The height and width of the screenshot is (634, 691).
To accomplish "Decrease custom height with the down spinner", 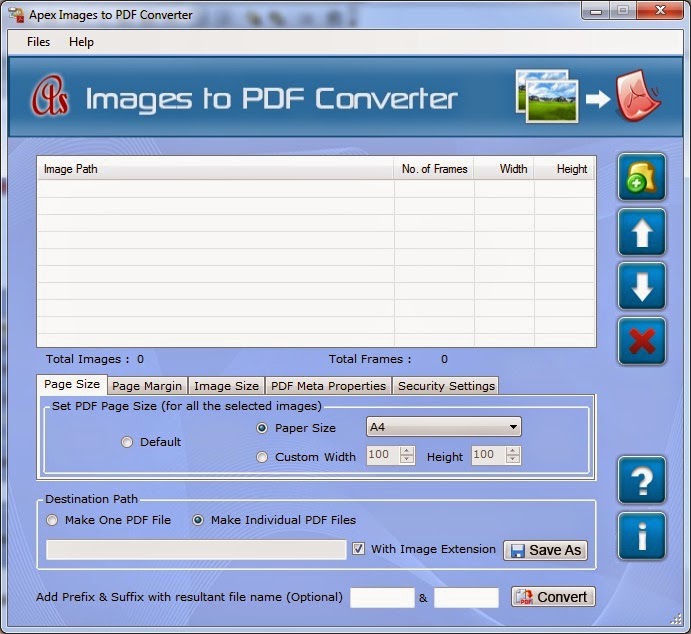I will pos(513,460).
